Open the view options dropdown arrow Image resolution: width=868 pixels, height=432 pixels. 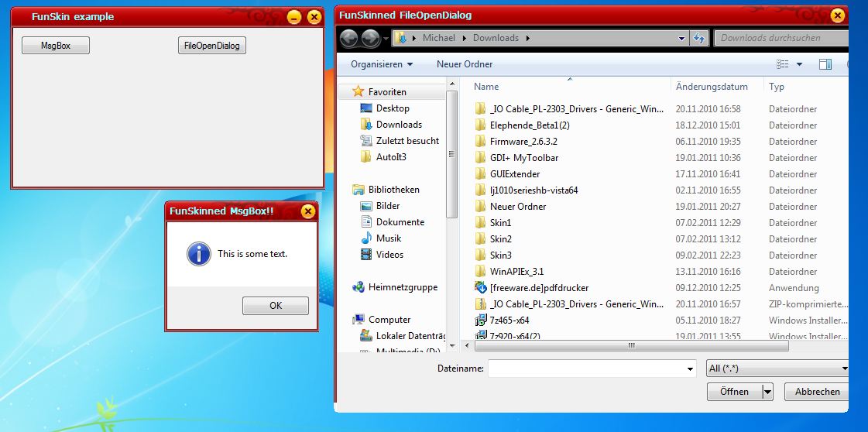coord(799,64)
